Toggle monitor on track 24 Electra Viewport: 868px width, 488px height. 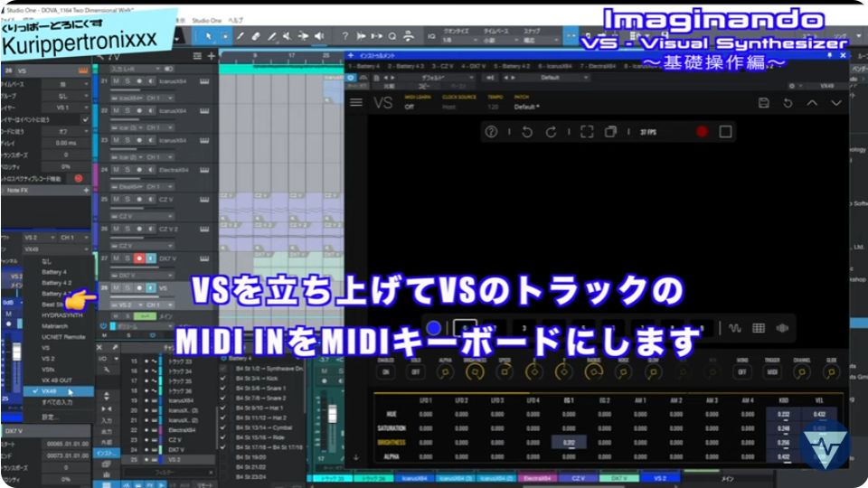pyautogui.click(x=151, y=170)
